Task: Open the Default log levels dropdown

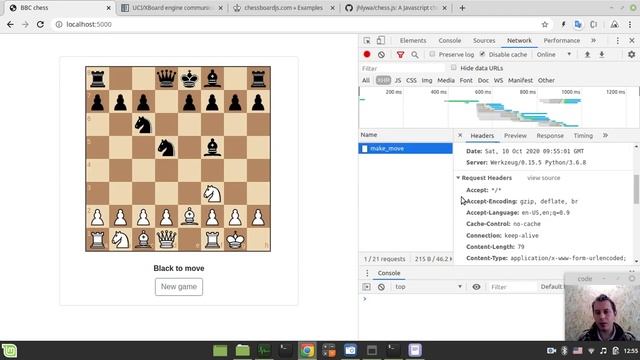Action: [552, 287]
